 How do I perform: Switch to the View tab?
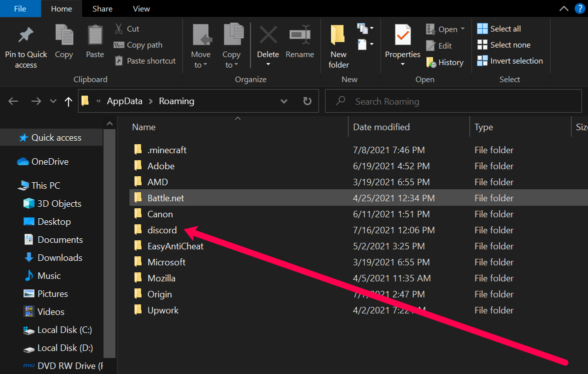pos(141,9)
